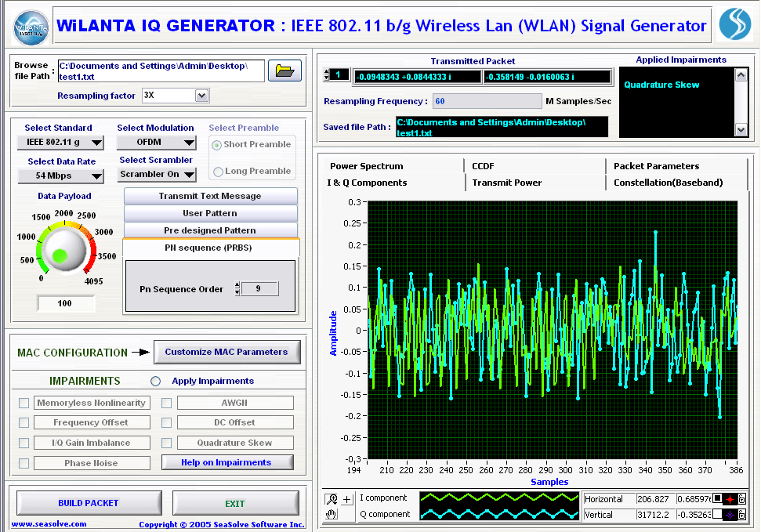This screenshot has height=532, width=761.
Task: Click the Data Payload knob dial
Action: pyautogui.click(x=64, y=251)
